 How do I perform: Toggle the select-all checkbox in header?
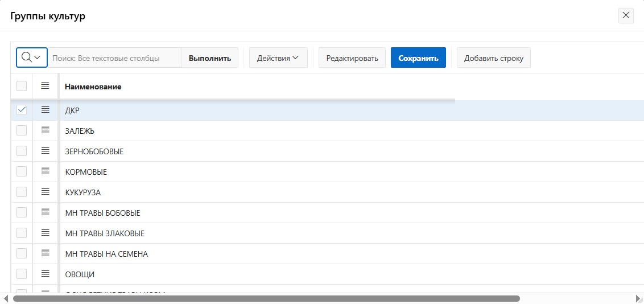[x=22, y=86]
